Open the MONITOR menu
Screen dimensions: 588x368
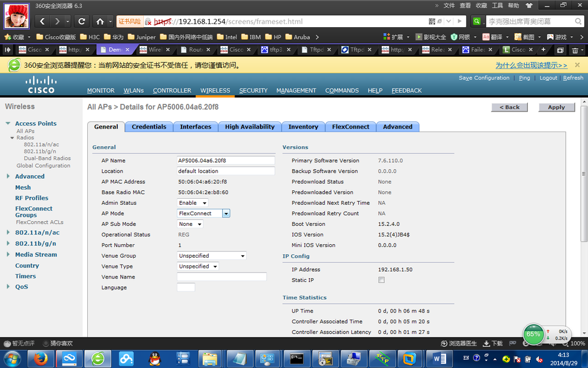coord(101,90)
